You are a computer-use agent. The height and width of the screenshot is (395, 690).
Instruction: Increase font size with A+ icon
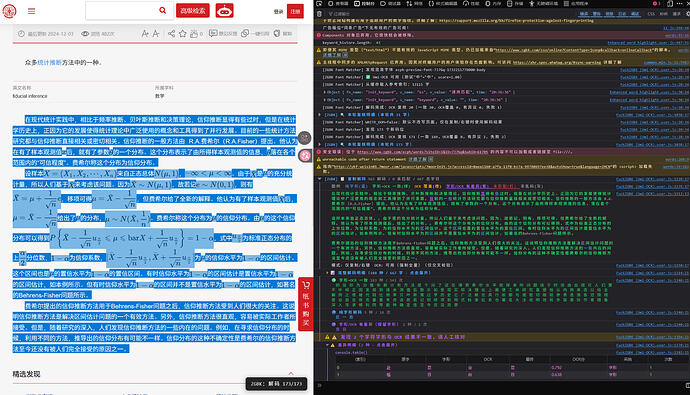point(145,33)
